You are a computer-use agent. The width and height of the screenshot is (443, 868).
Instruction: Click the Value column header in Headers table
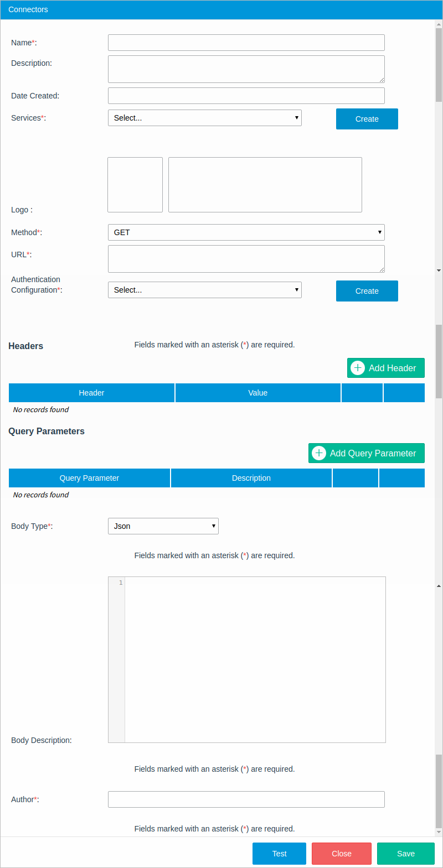[257, 393]
